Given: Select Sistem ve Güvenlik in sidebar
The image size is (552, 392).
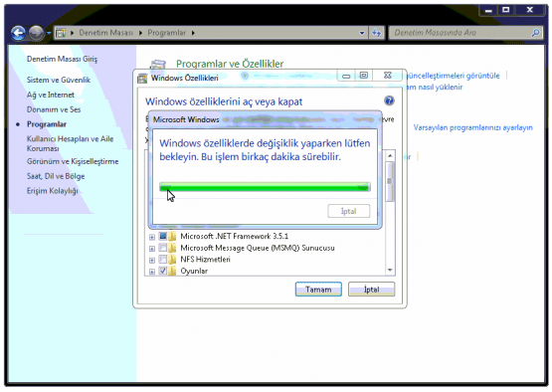Looking at the screenshot, I should tap(59, 80).
